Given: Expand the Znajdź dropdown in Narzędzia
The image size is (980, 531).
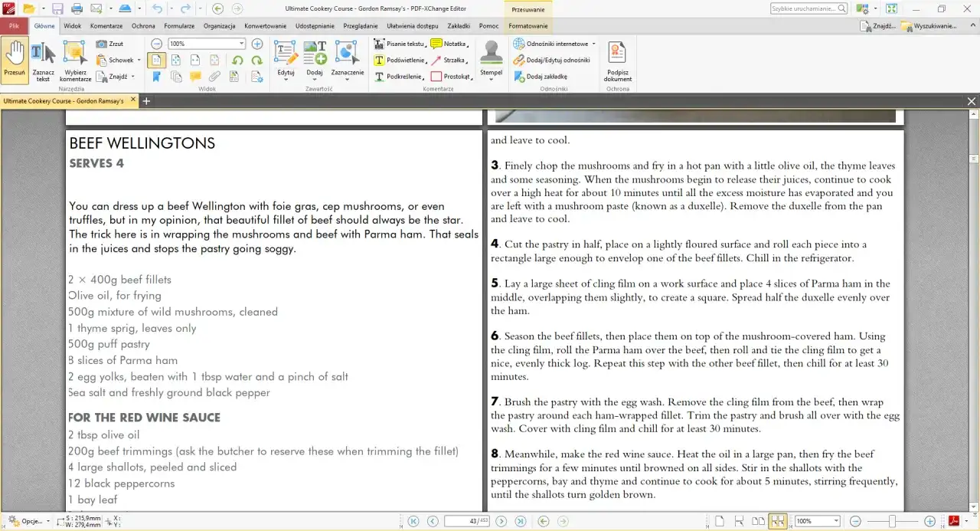Looking at the screenshot, I should click(132, 77).
